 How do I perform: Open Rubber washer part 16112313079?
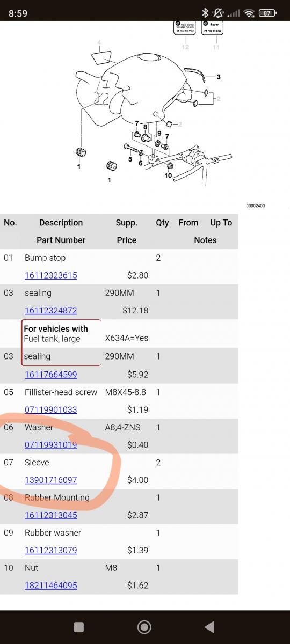pos(51,550)
